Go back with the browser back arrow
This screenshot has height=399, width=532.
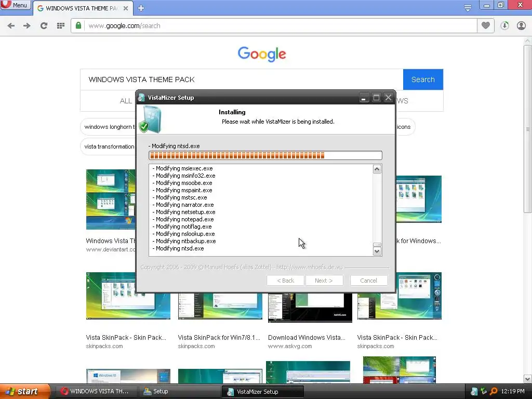pyautogui.click(x=11, y=26)
